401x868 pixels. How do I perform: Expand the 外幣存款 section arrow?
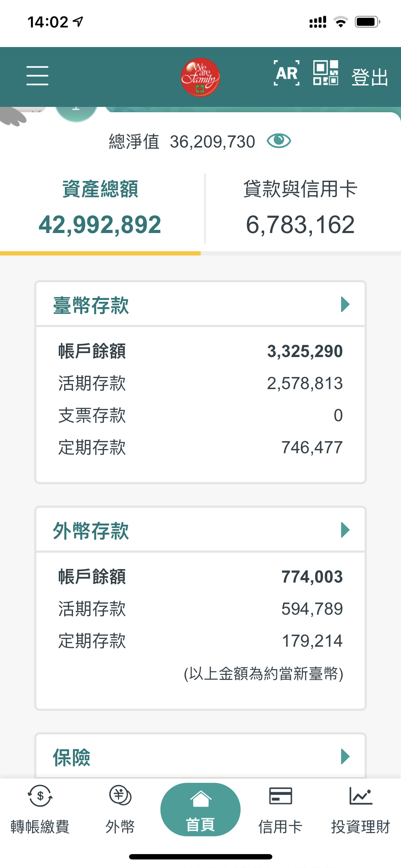pos(345,530)
